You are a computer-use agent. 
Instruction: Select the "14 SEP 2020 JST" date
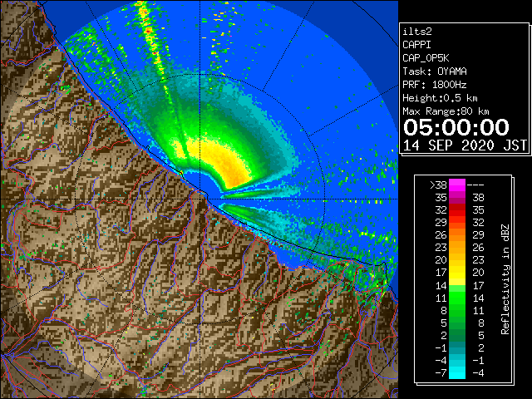(465, 145)
